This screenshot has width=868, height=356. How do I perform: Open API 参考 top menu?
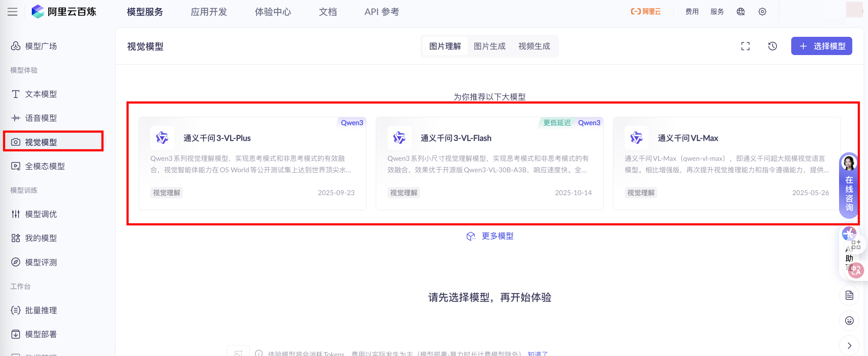382,12
